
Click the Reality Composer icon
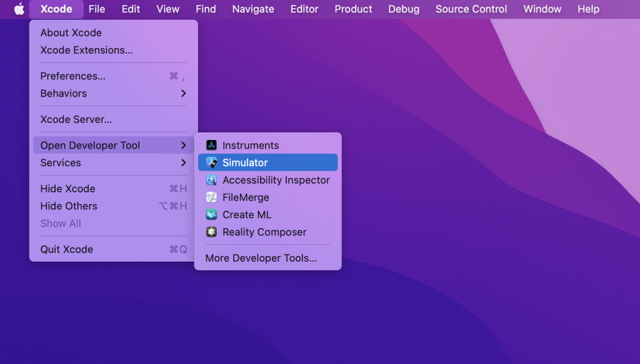click(x=211, y=232)
